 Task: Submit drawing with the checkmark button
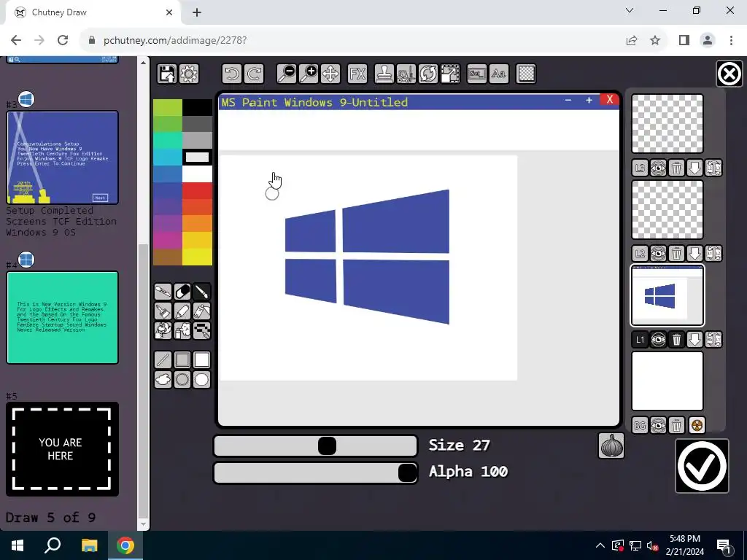pyautogui.click(x=703, y=466)
